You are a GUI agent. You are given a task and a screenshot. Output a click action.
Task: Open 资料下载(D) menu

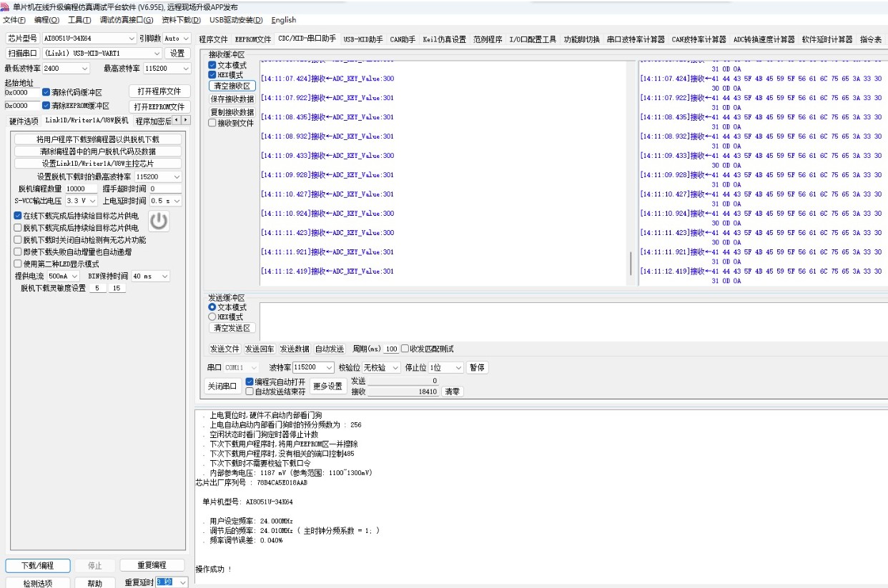pos(181,20)
